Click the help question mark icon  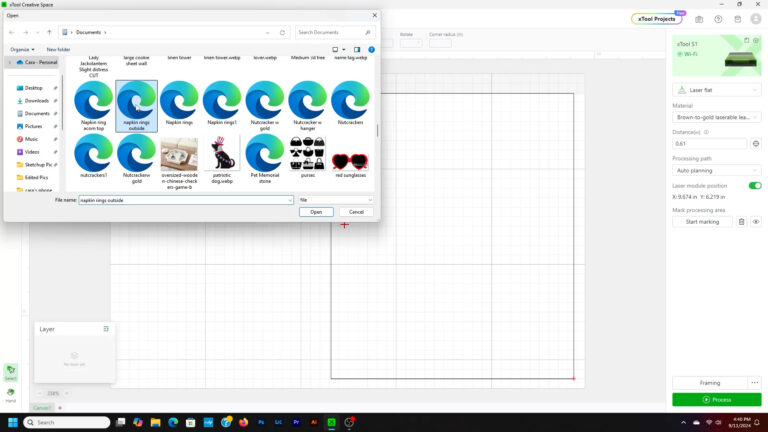[718, 19]
